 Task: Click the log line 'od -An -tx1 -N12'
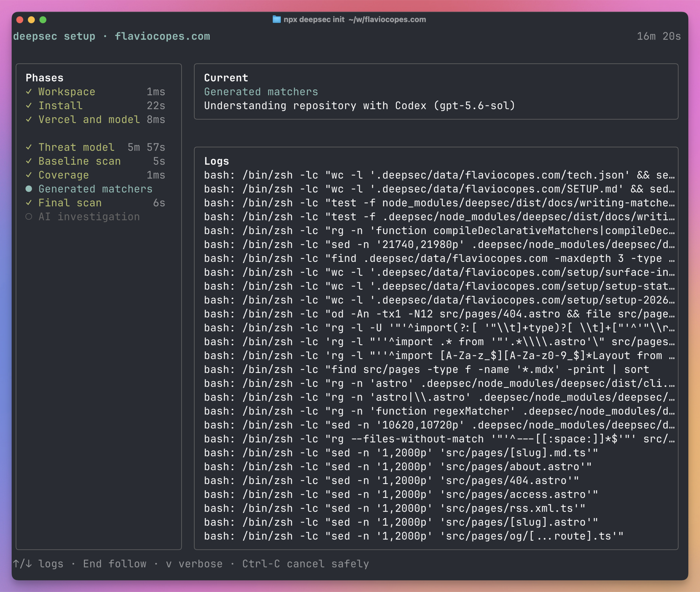click(439, 314)
